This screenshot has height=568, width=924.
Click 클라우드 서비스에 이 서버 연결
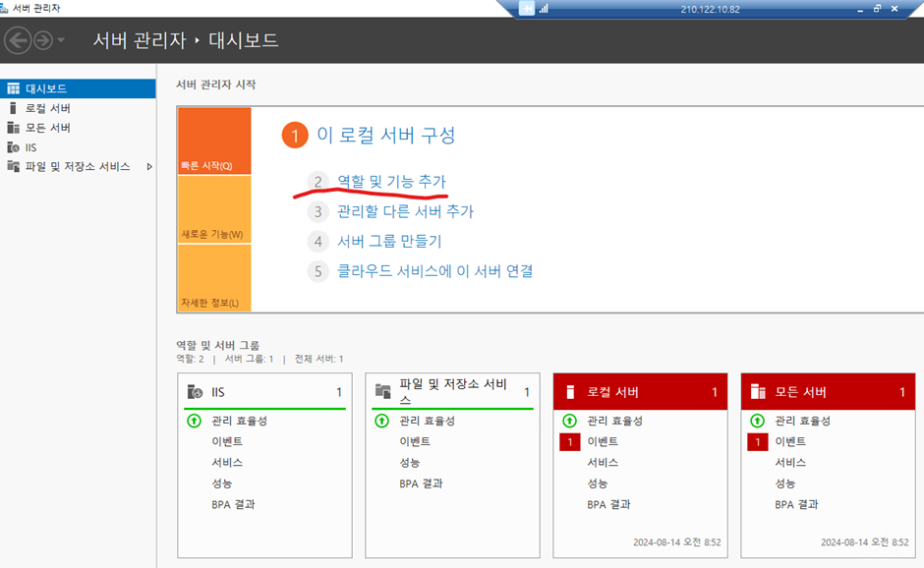pos(434,270)
